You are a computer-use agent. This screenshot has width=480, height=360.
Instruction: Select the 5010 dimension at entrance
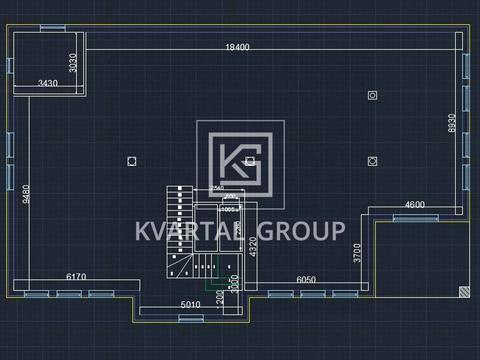pyautogui.click(x=190, y=304)
